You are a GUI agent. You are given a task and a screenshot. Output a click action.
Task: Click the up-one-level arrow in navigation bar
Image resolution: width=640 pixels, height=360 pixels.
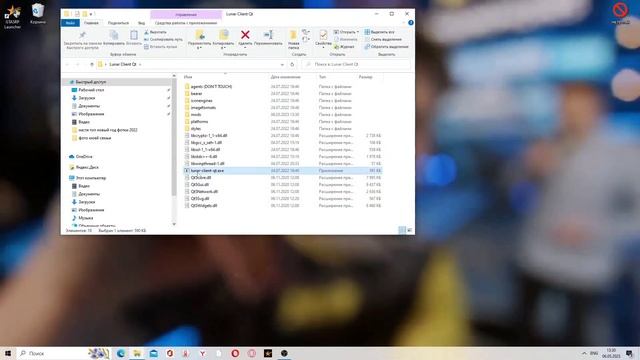coord(91,64)
